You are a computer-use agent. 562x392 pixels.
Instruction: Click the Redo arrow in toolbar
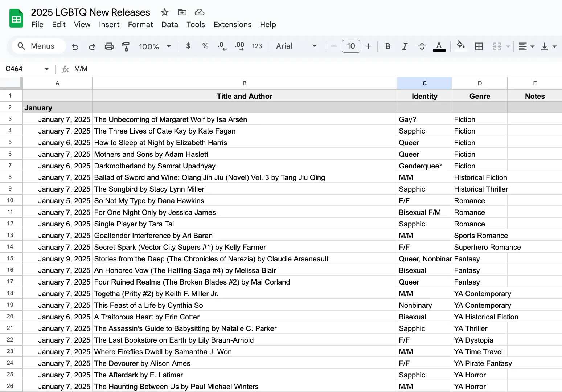pyautogui.click(x=92, y=46)
